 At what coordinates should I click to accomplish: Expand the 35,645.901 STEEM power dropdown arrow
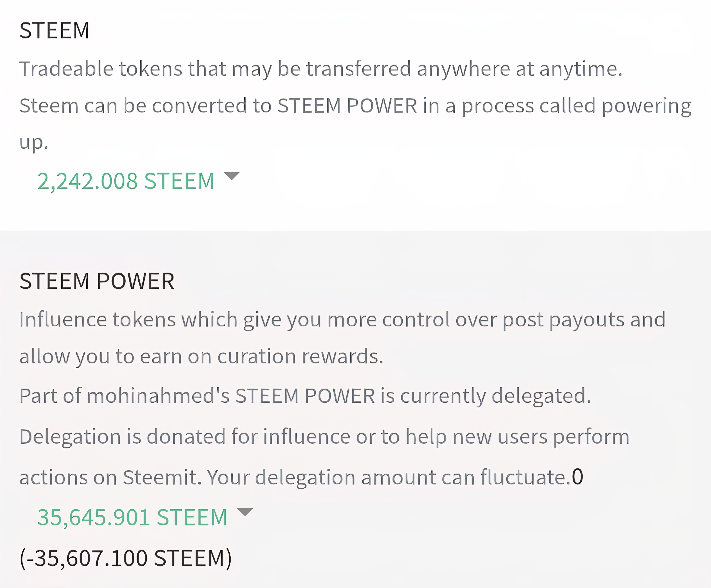click(245, 512)
